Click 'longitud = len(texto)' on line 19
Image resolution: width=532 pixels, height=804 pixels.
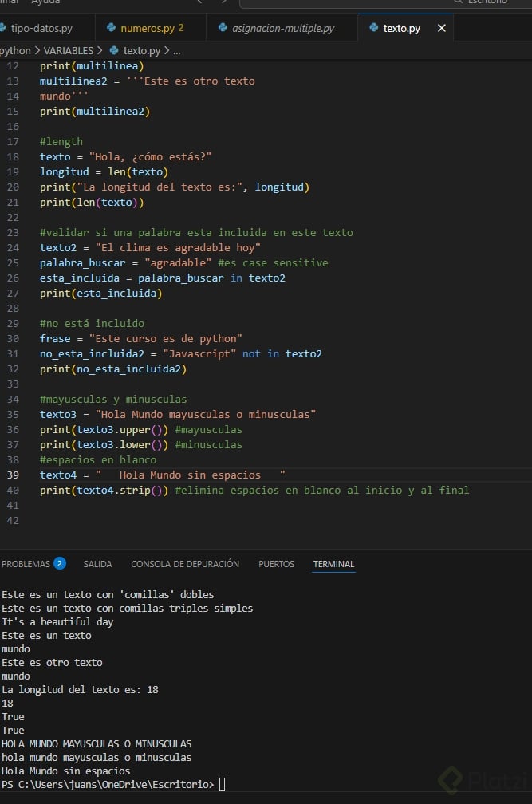104,171
